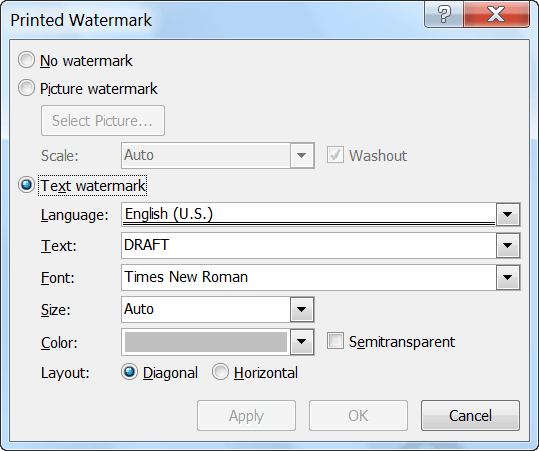539x451 pixels.
Task: Open the Color picker dropdown arrow
Action: [x=302, y=342]
